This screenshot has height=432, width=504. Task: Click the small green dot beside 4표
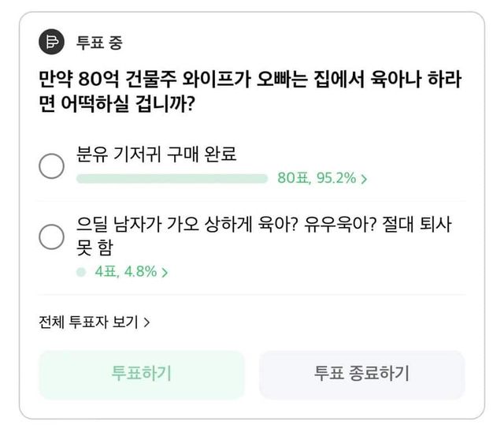(x=80, y=272)
